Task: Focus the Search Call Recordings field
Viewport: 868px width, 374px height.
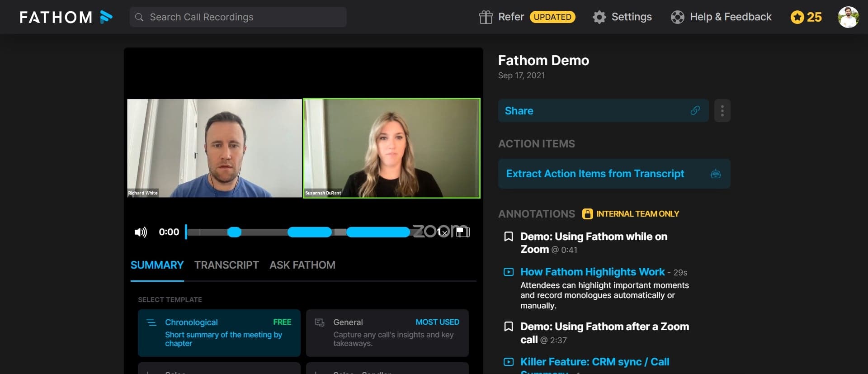Action: (x=244, y=17)
